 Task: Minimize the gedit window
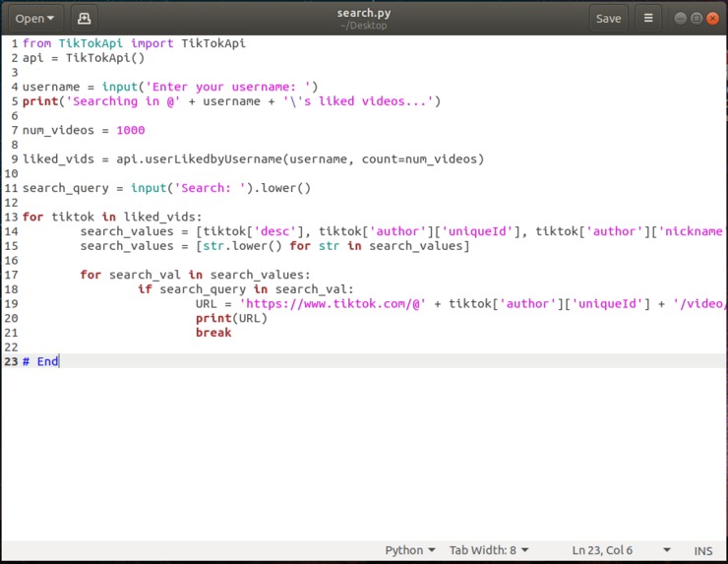[680, 19]
